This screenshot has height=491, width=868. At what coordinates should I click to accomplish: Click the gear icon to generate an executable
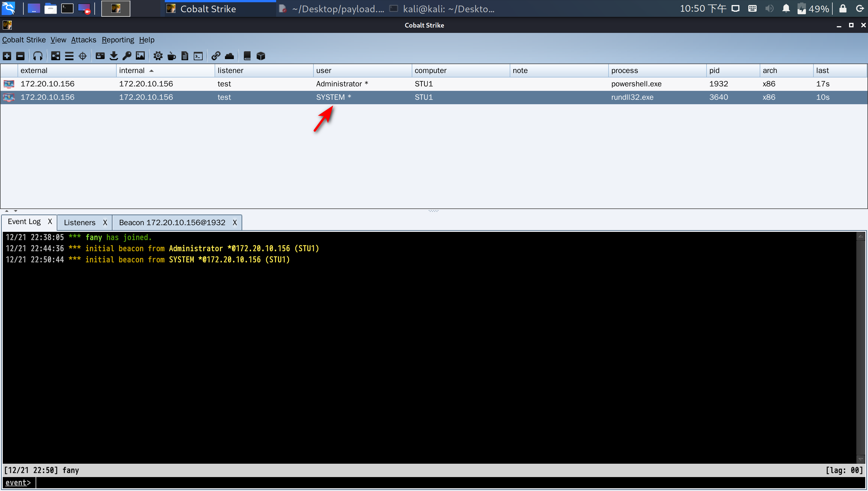158,56
